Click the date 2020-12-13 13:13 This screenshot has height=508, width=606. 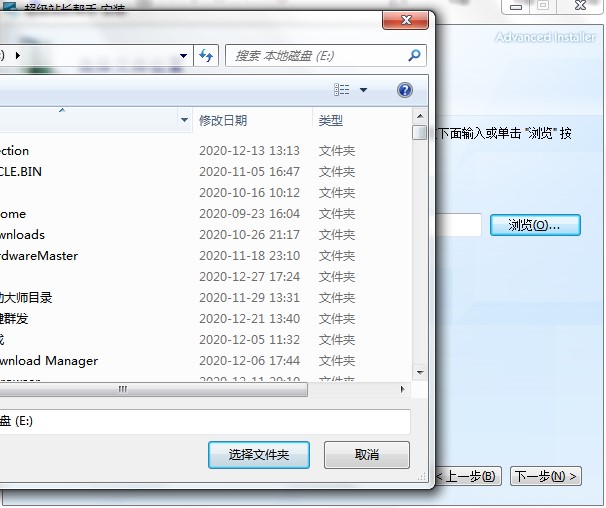click(x=249, y=150)
